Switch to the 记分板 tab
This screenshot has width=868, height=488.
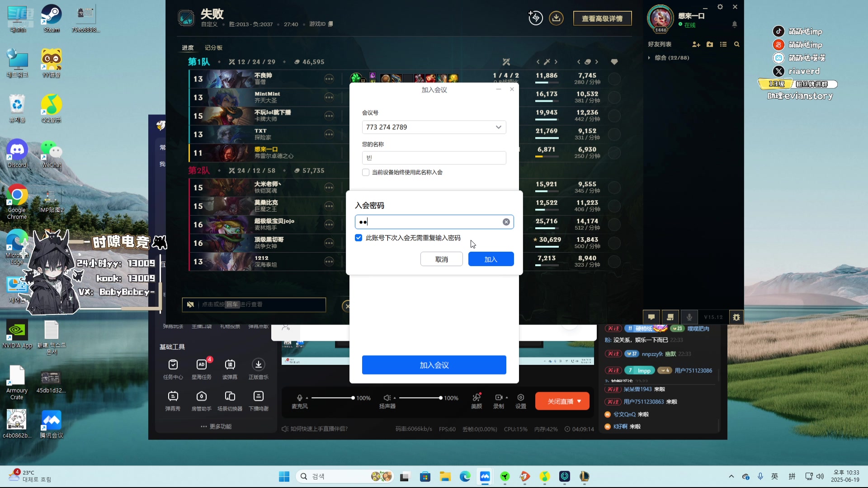tap(213, 47)
